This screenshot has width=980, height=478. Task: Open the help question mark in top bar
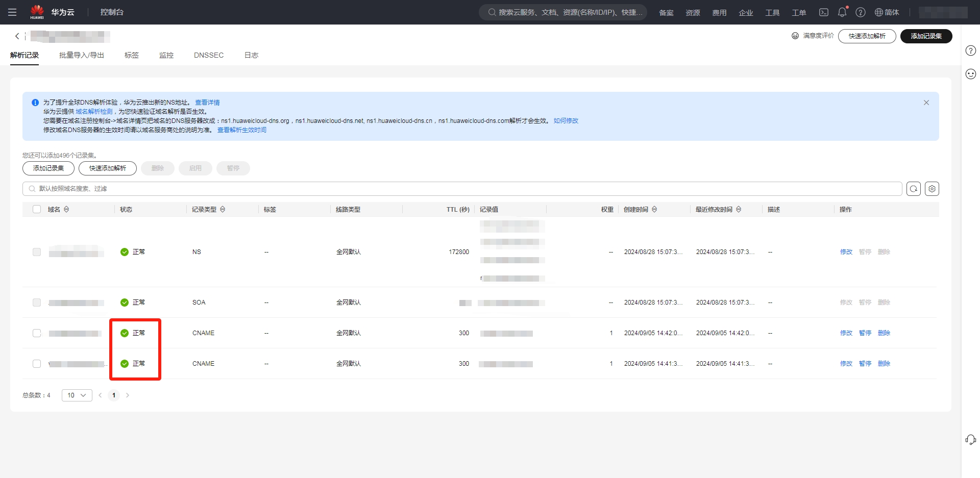[861, 12]
